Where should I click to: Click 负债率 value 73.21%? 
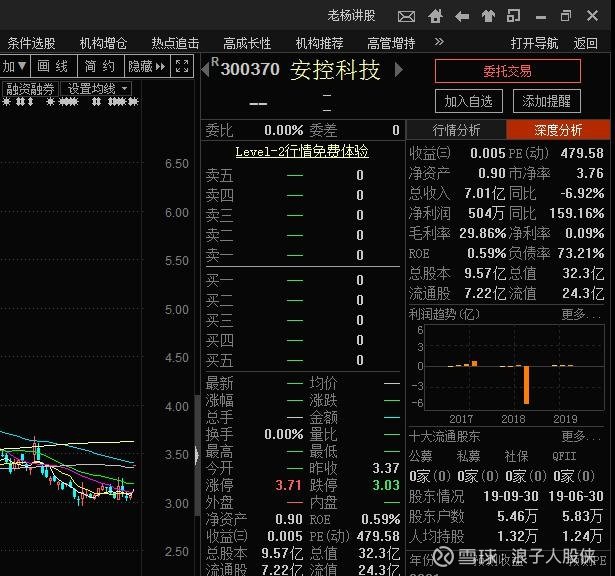(x=580, y=253)
